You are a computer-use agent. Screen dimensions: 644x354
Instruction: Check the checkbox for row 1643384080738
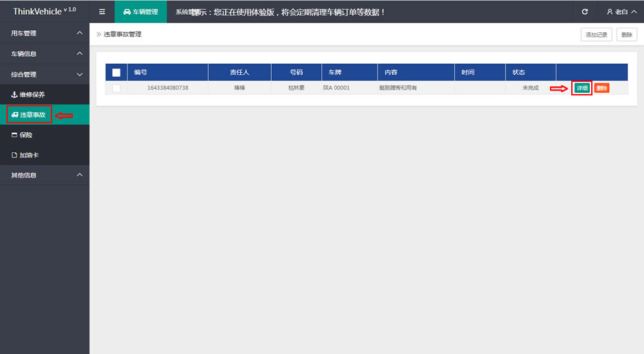pyautogui.click(x=116, y=88)
